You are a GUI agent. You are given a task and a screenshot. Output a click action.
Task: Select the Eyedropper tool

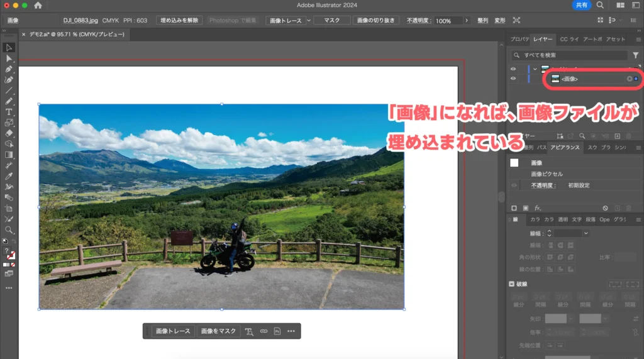point(9,176)
